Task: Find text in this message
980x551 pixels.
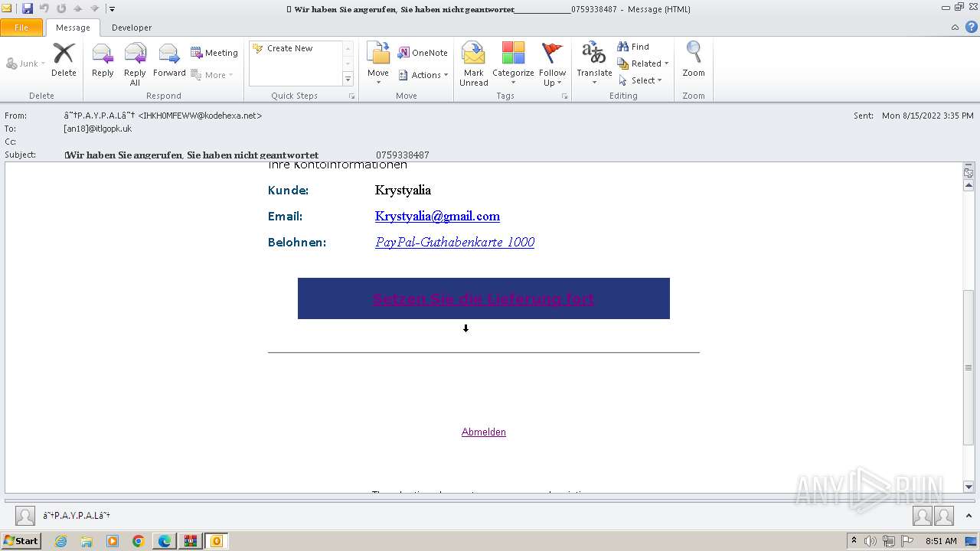Action: [x=634, y=47]
